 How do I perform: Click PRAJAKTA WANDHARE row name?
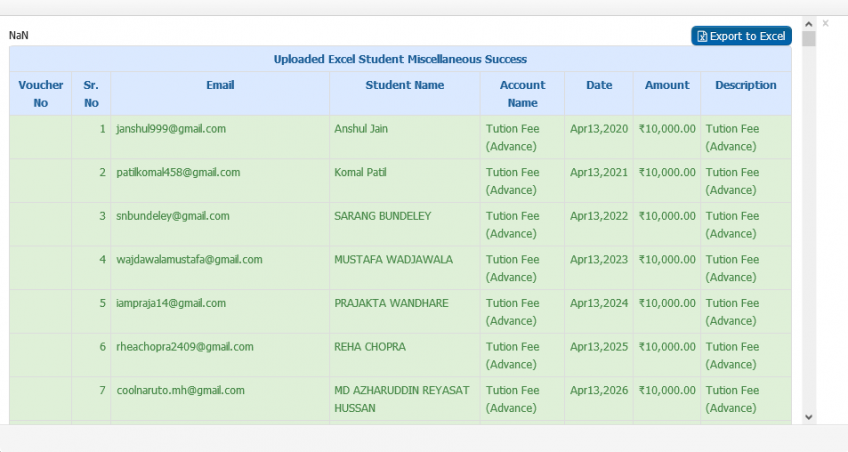pos(391,303)
